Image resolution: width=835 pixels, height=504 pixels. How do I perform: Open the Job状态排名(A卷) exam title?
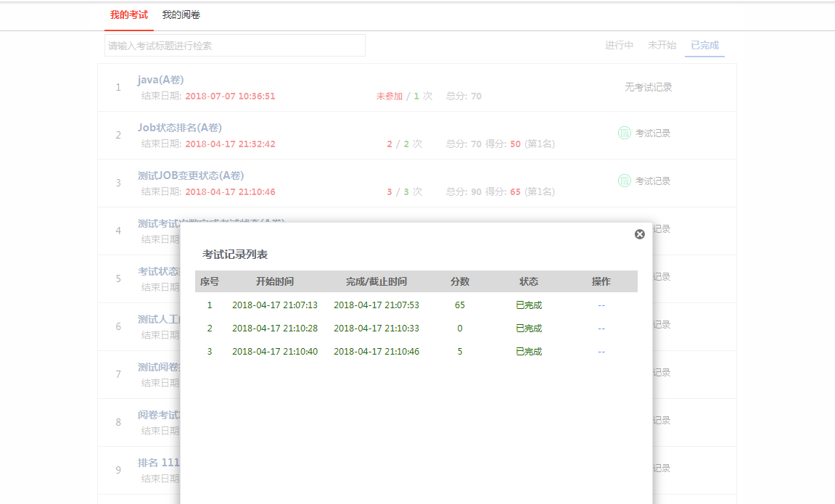click(179, 128)
